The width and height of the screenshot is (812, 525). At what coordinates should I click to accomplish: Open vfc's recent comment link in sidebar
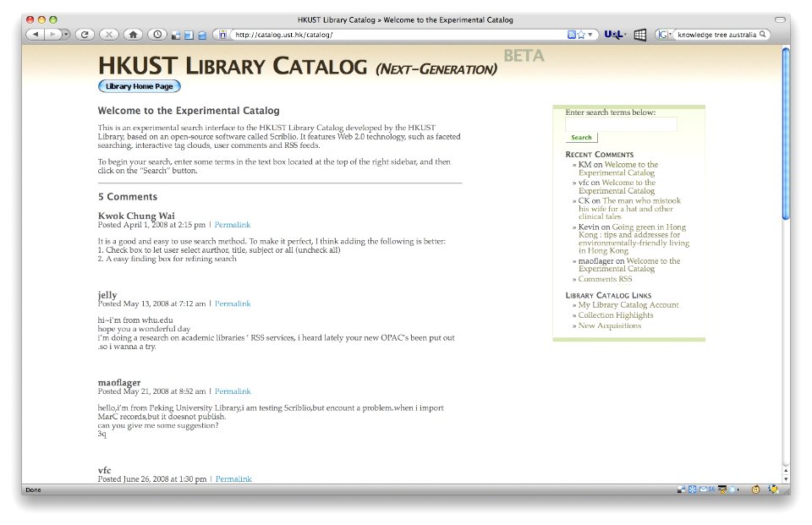[617, 186]
